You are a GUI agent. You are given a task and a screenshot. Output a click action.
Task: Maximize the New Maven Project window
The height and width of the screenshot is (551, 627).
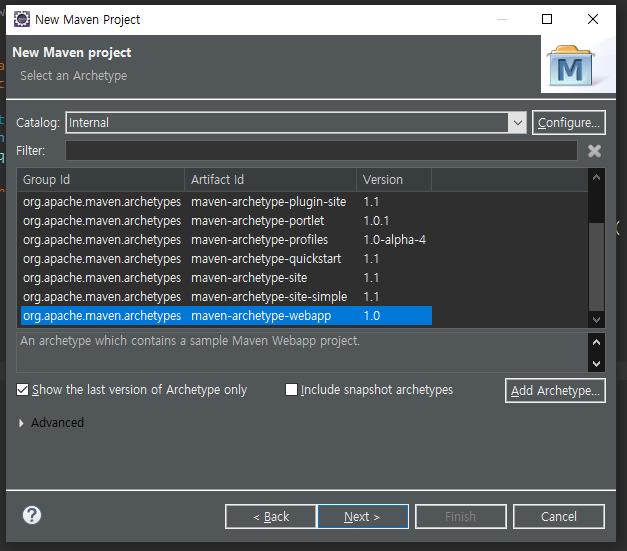click(x=547, y=19)
